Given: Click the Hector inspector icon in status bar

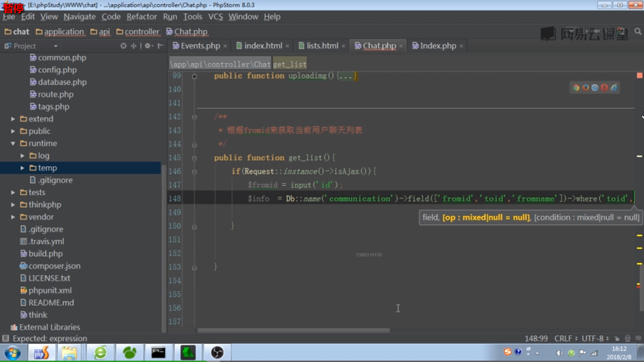Looking at the screenshot, I should [x=628, y=339].
